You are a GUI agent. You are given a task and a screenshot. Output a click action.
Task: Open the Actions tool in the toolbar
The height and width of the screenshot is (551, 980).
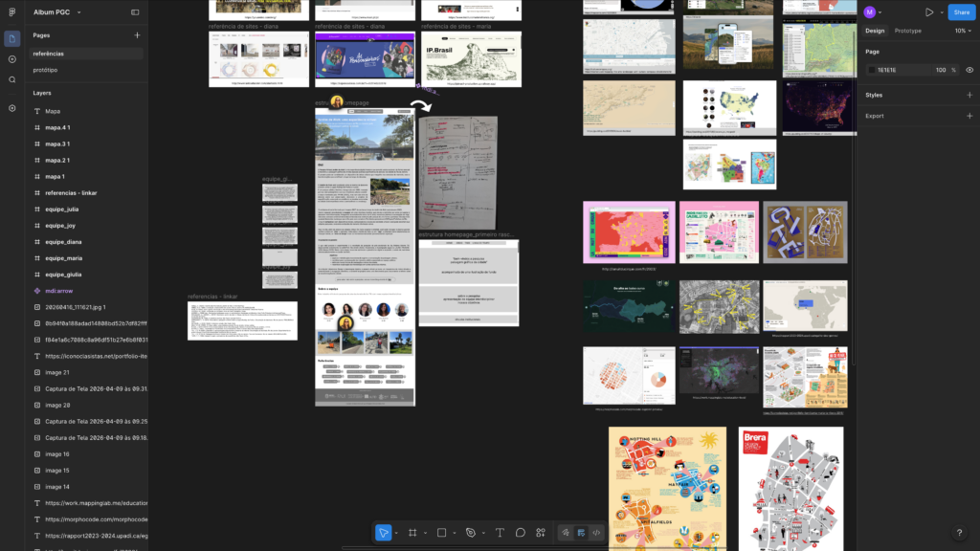(541, 533)
